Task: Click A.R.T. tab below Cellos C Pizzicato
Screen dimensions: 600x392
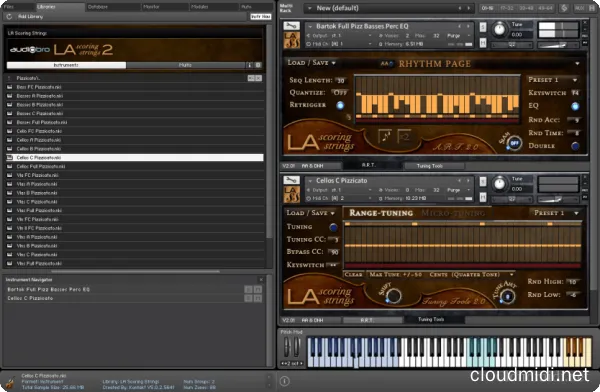Action: pyautogui.click(x=372, y=320)
